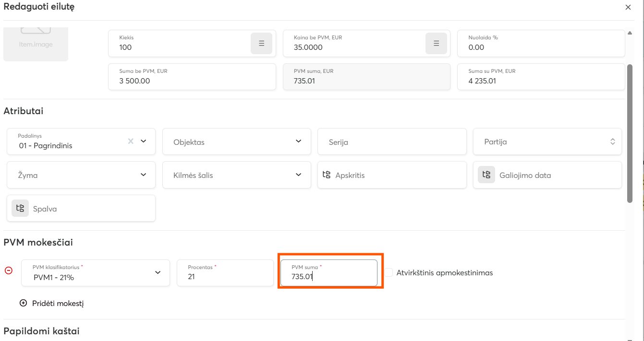Open the menu icon in Kaina be PVM field
This screenshot has height=341, width=644.
point(436,44)
